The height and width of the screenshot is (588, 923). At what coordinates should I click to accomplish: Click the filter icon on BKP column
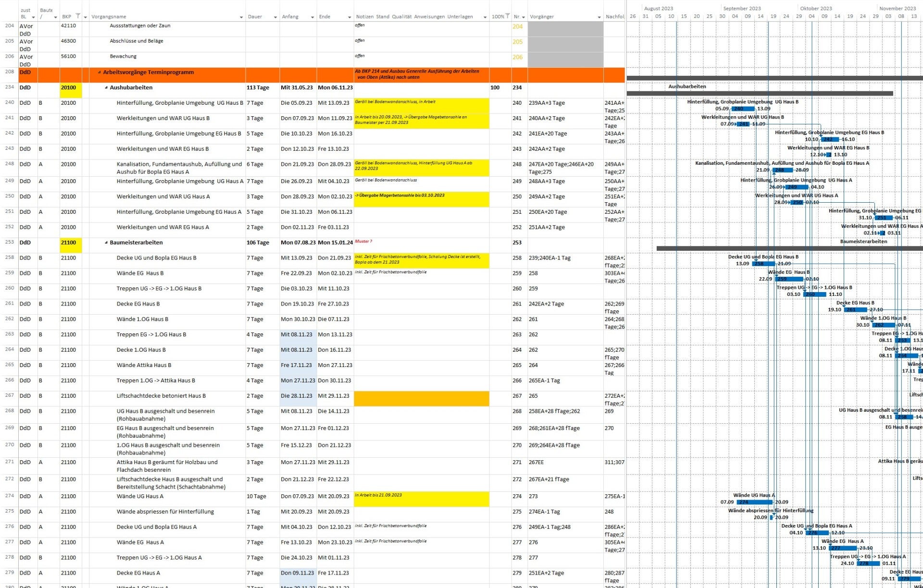click(x=78, y=16)
